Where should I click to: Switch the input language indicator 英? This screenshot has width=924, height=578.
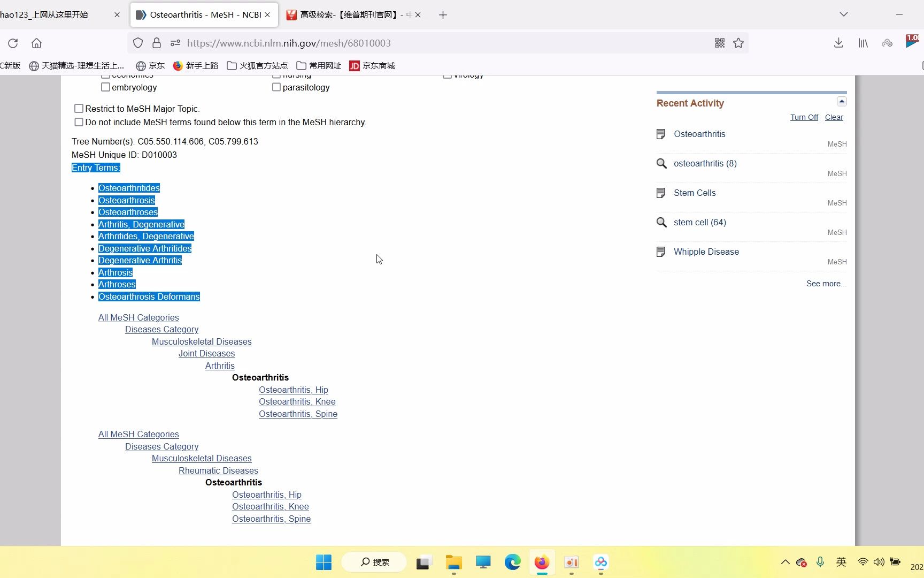tap(841, 562)
